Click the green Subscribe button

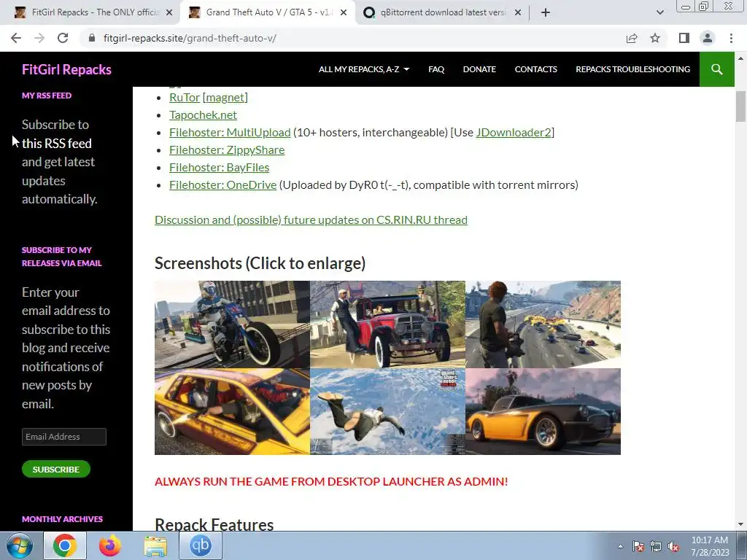click(x=55, y=469)
